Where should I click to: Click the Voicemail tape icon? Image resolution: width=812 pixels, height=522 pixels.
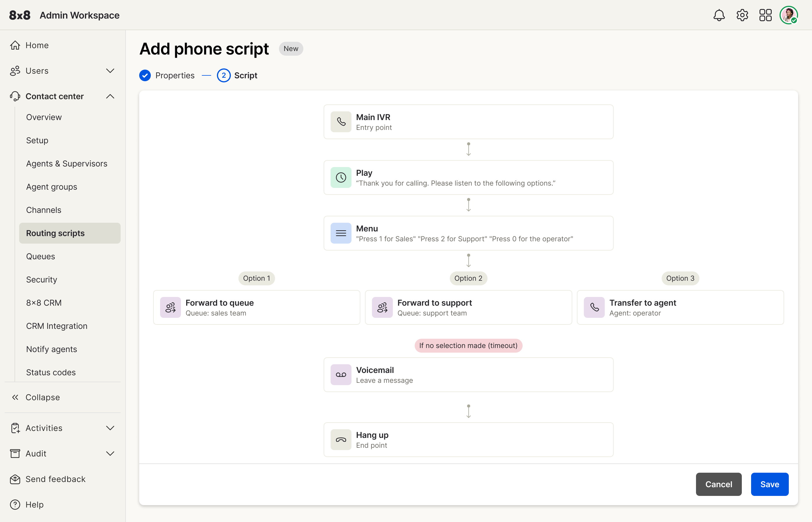pyautogui.click(x=341, y=375)
